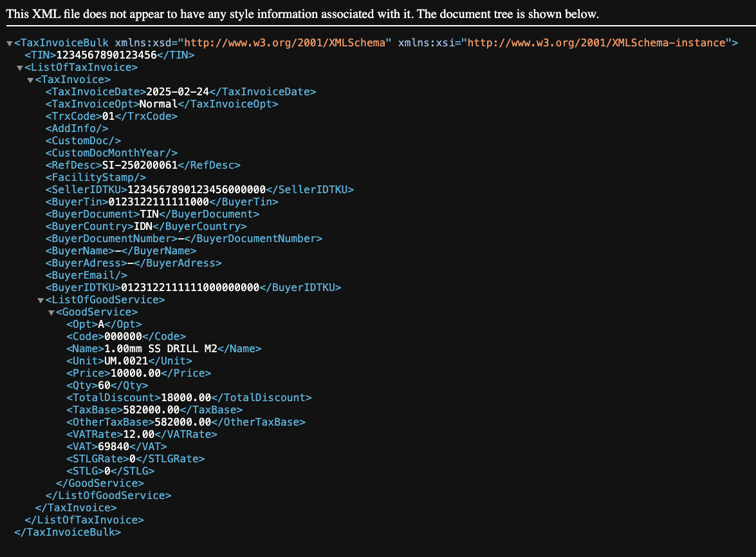Click the BuyerCountry value IDN
Image resolution: width=756 pixels, height=557 pixels.
click(143, 227)
